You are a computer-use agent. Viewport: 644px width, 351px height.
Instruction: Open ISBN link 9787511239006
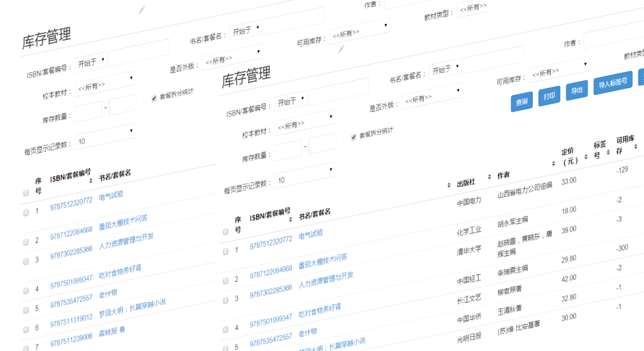pos(71,337)
